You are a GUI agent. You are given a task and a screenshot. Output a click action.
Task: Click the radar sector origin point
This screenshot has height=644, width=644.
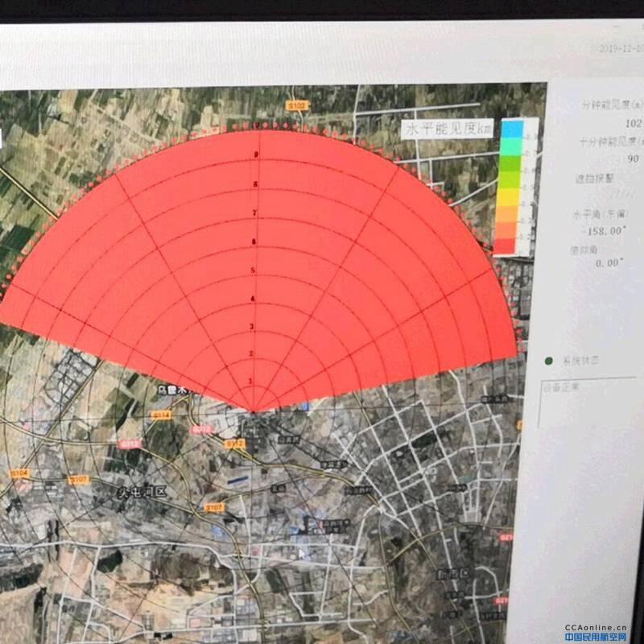pos(254,411)
